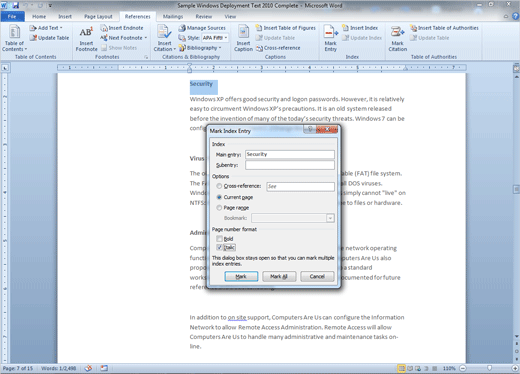Click Add Text in Table of Contents group
Viewport: 520px width, 374px height.
(x=46, y=28)
